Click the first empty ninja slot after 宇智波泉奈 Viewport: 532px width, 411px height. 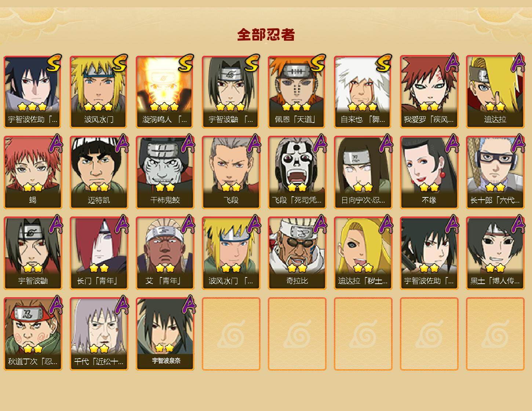231,334
